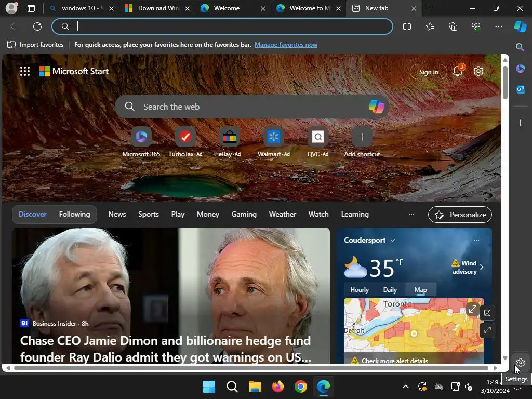Click the sidebar Search icon
The width and height of the screenshot is (532, 399).
click(x=520, y=47)
